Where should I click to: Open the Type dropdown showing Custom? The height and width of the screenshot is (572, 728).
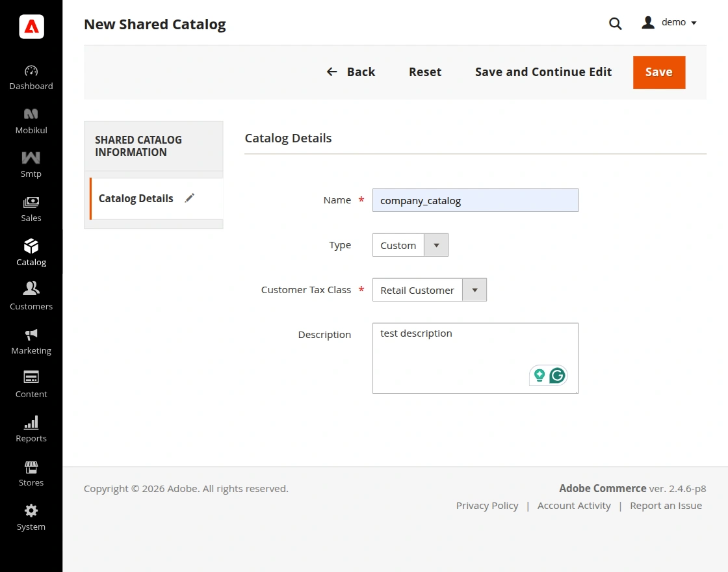coord(410,245)
